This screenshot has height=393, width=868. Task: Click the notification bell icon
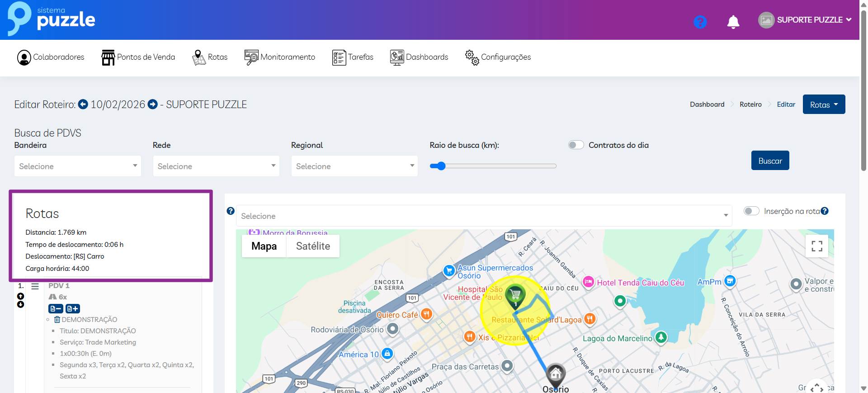click(733, 22)
